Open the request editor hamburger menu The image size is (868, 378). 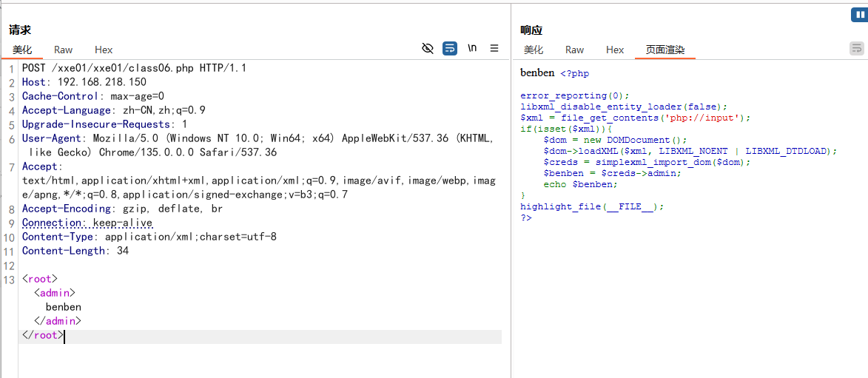click(494, 49)
